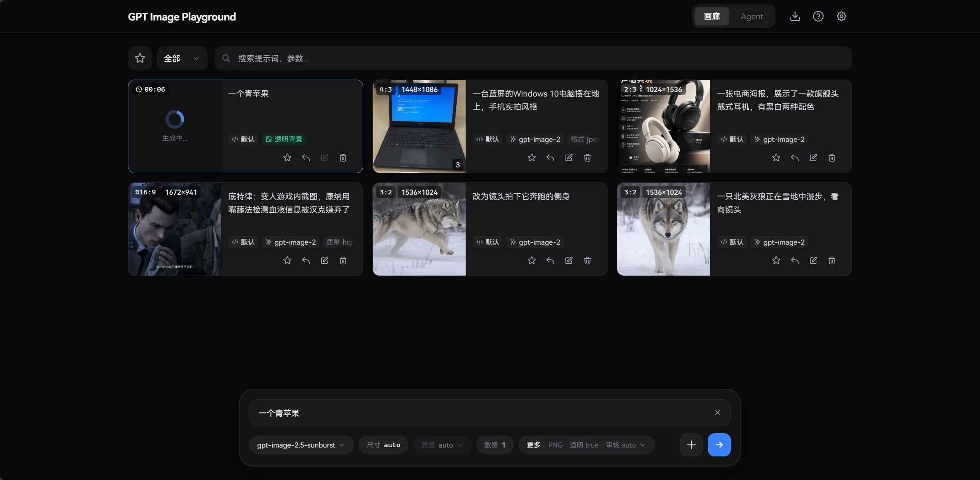Open the front-facing wolf thumbnail
The image size is (980, 480).
click(663, 229)
